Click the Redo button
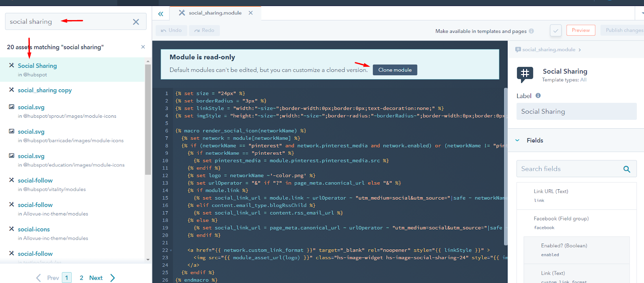The height and width of the screenshot is (283, 644). 204,30
